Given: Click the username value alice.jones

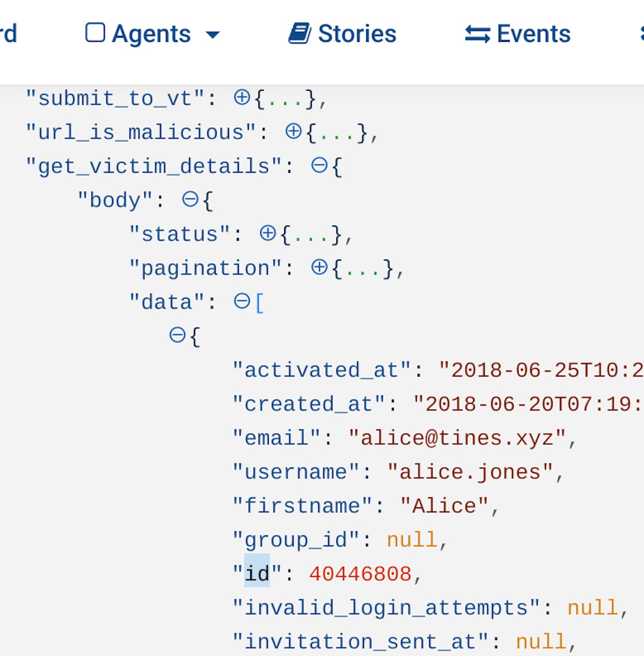Looking at the screenshot, I should (470, 472).
